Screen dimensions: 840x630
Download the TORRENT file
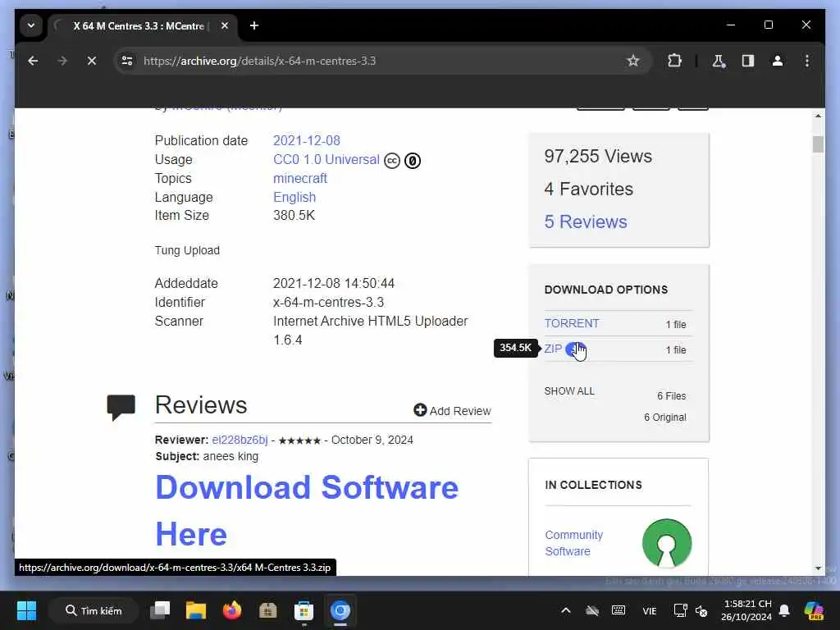tap(572, 323)
